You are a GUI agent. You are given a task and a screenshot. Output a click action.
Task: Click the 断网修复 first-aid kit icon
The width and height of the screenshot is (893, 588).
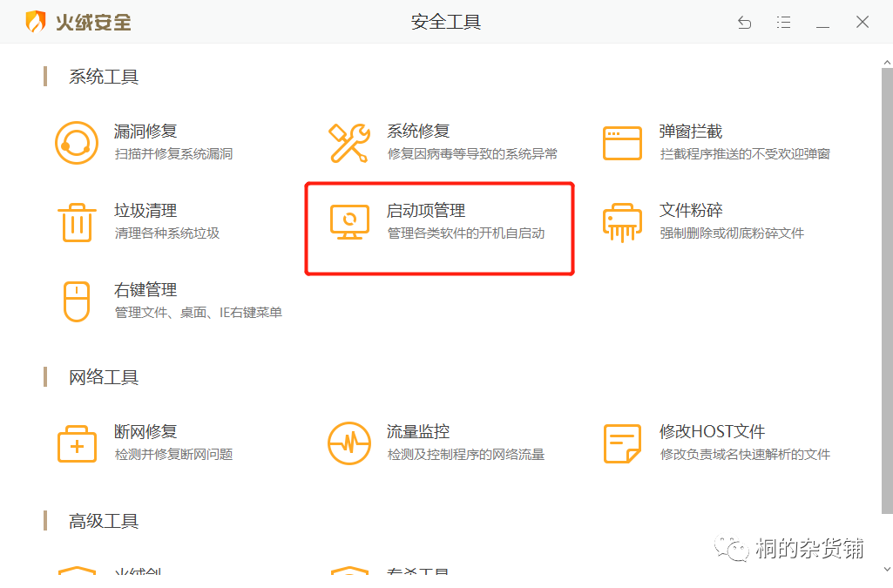coord(77,443)
